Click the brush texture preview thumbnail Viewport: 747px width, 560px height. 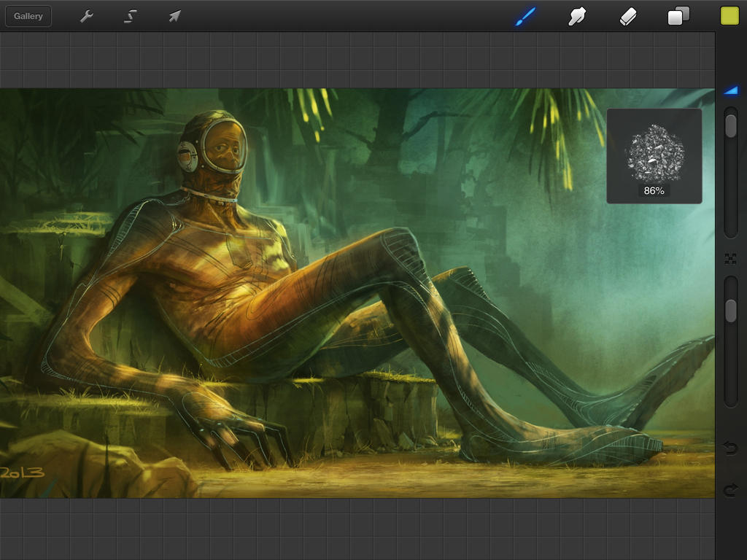(654, 152)
